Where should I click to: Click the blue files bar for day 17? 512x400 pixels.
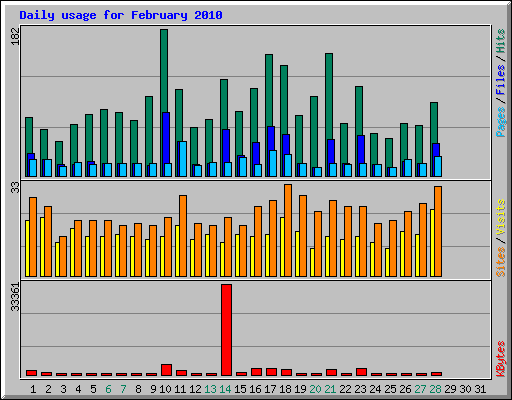point(271,138)
